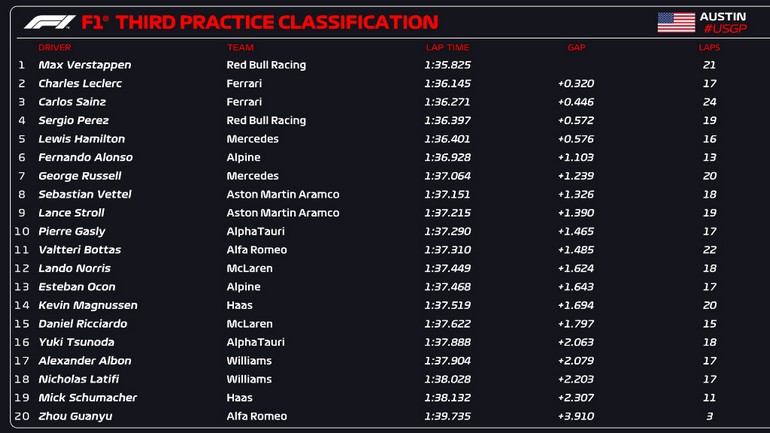This screenshot has height=433, width=770.
Task: Click Zhou Guanyu's gap of +3.910
Action: point(576,416)
